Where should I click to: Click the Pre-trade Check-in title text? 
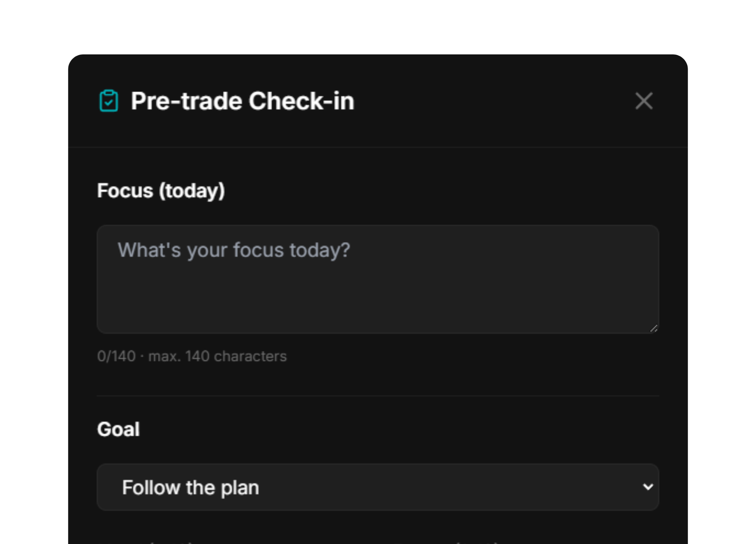(242, 101)
